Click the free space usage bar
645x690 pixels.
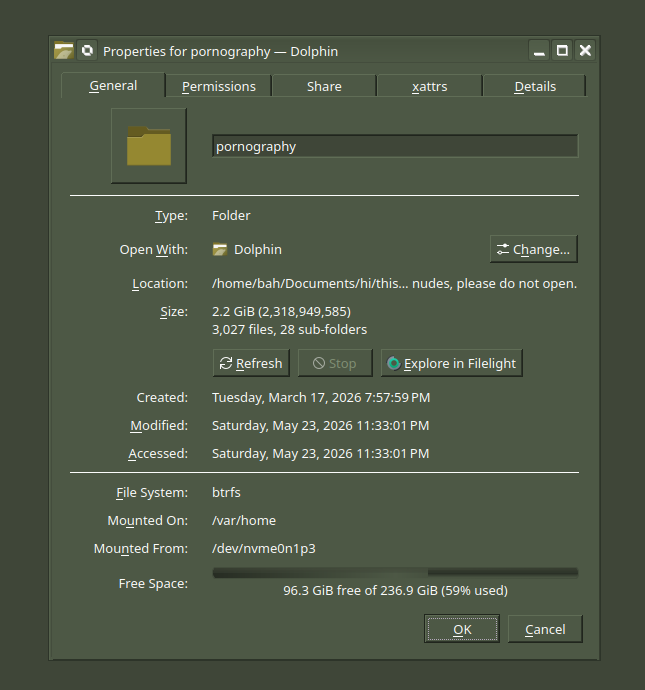(x=395, y=573)
